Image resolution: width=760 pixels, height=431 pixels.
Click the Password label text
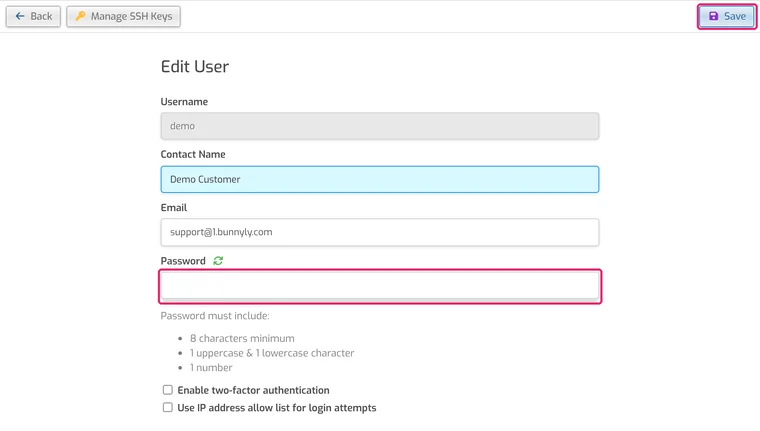183,261
